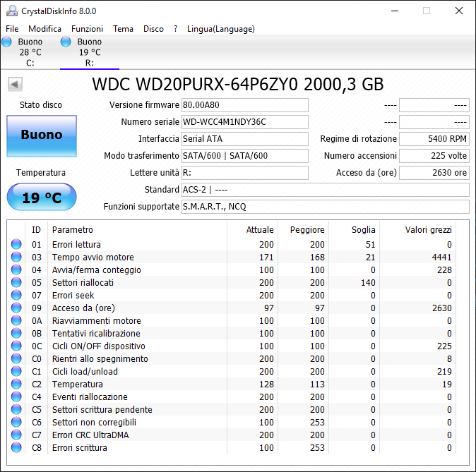Viewport: 476px width, 472px height.
Task: Click the Lettere unità field R:
Action: [x=244, y=173]
